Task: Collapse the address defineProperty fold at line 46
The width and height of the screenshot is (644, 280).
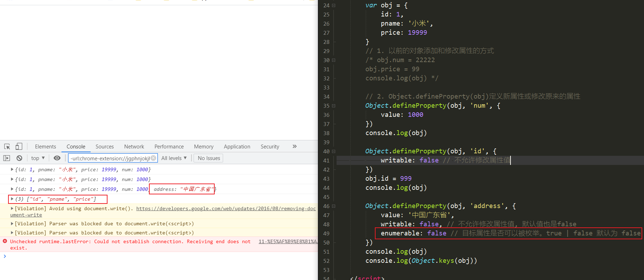Action: coord(334,206)
